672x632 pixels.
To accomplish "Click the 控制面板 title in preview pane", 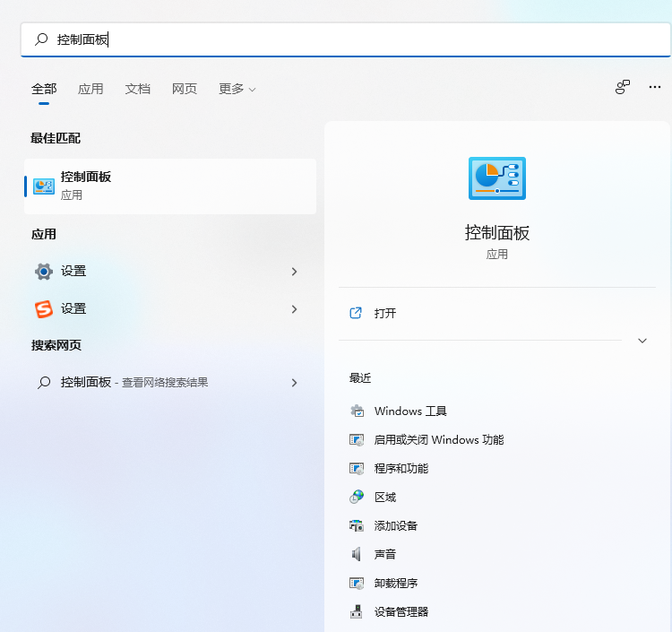I will [497, 233].
